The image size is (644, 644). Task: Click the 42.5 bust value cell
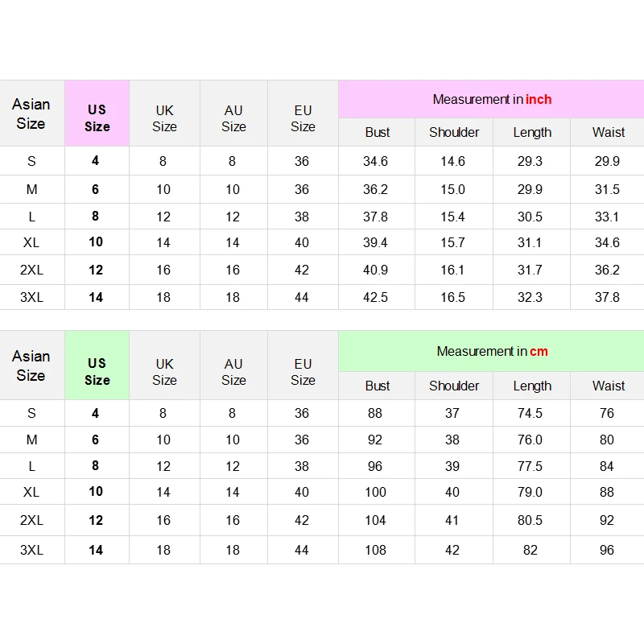[376, 297]
